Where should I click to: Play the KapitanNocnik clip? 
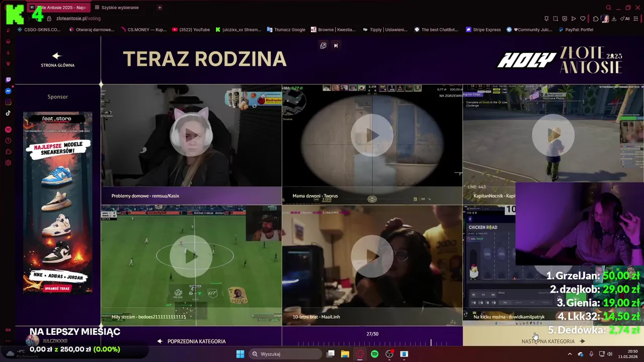[x=553, y=135]
